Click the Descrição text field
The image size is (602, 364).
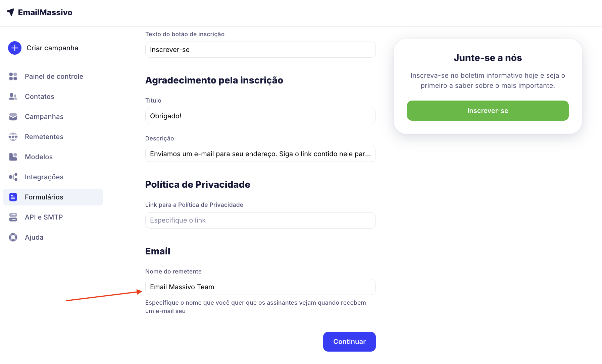click(x=260, y=154)
